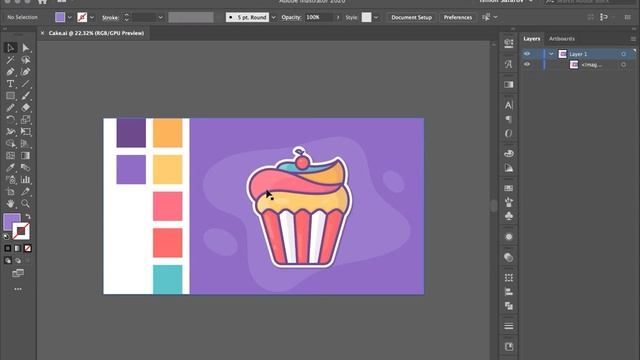Viewport: 640px width, 360px height.
Task: Select the Curvature tool
Action: [26, 72]
